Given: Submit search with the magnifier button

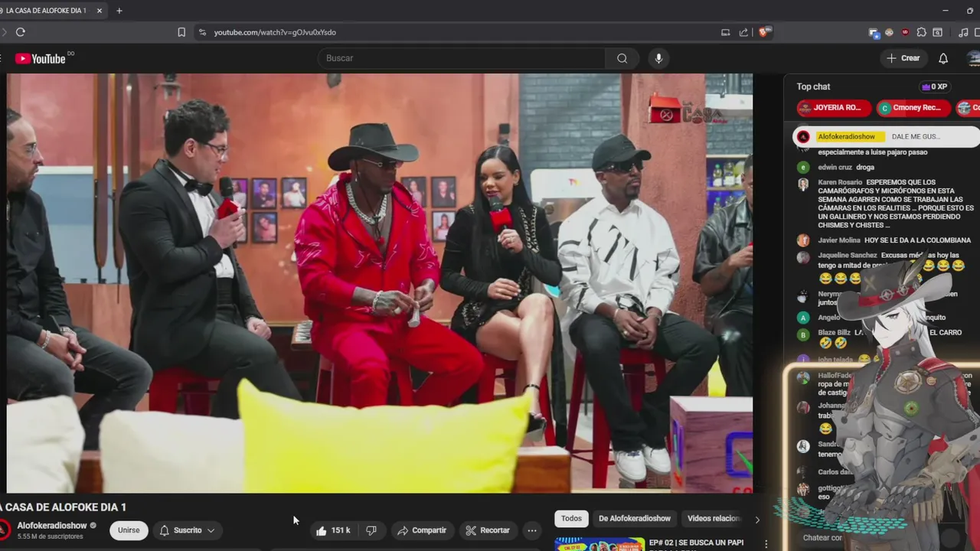Looking at the screenshot, I should coord(622,58).
